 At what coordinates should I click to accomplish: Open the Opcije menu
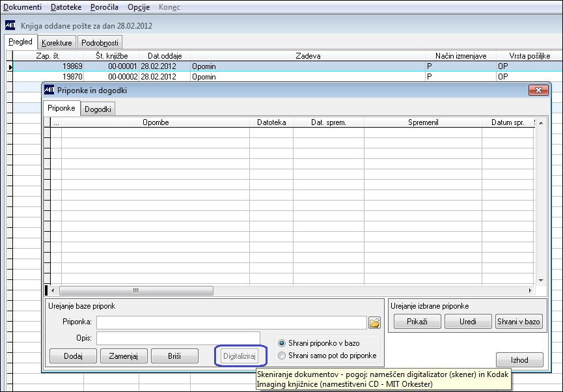139,7
